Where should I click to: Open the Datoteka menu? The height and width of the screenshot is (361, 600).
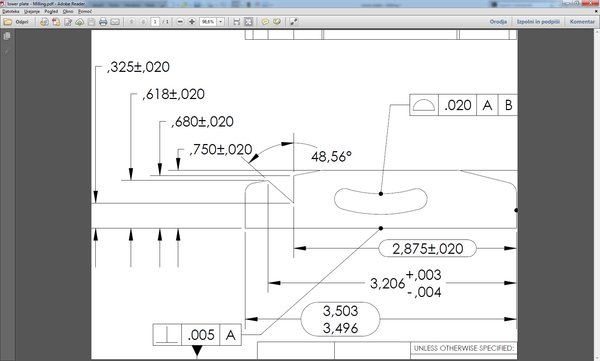click(x=11, y=11)
